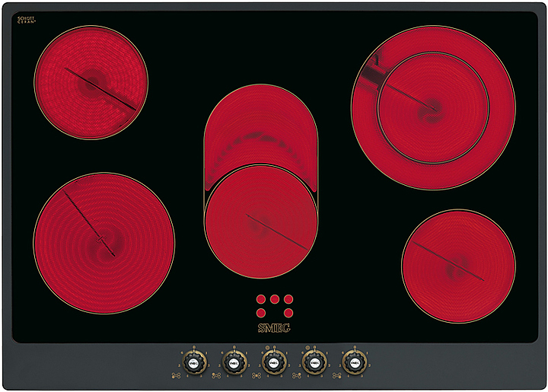The image size is (548, 392).
Task: Click the zone indicator icon beside middle knob
Action: (256, 375)
